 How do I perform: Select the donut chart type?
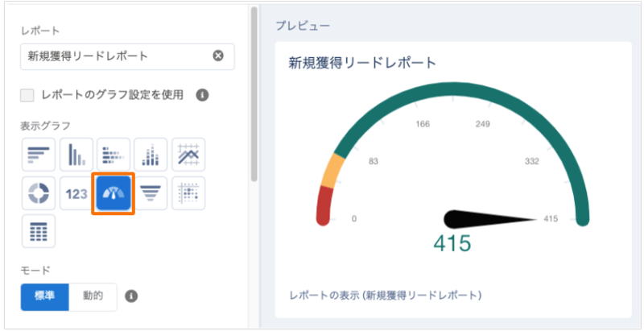click(x=39, y=193)
